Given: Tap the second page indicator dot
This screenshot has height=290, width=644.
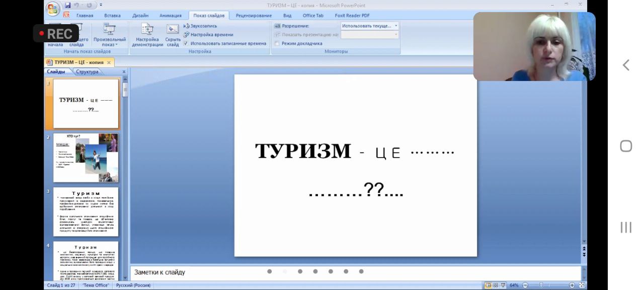Looking at the screenshot, I should [x=285, y=271].
